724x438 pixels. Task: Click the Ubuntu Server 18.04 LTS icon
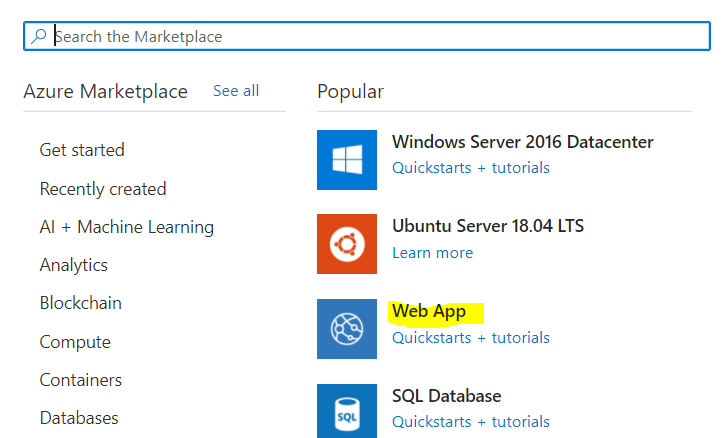347,244
